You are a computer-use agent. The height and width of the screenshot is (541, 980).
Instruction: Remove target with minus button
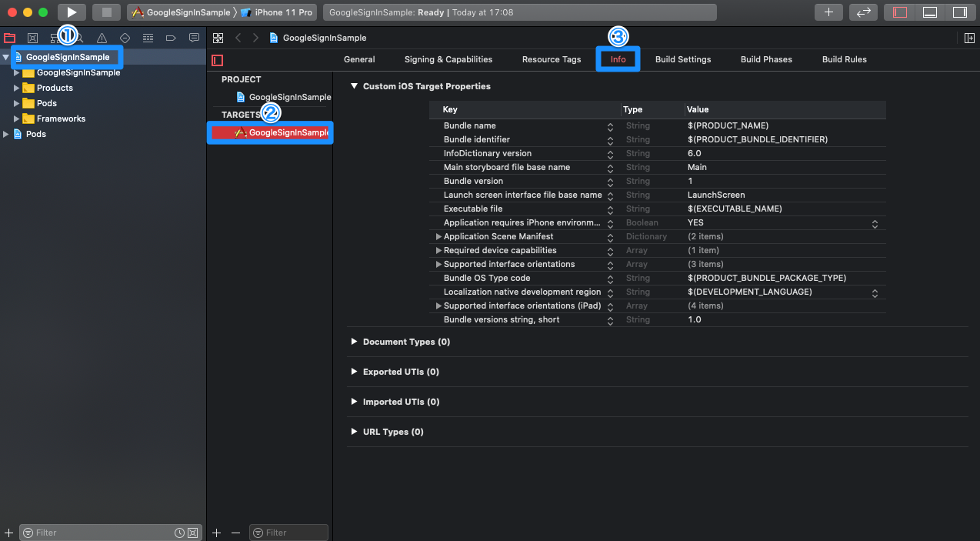(x=235, y=533)
